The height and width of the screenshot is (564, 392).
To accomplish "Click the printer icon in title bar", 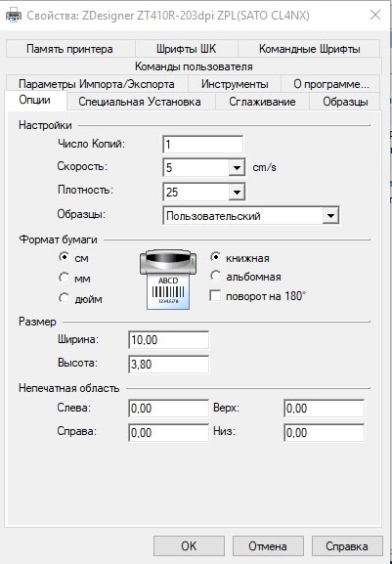I will (x=14, y=15).
